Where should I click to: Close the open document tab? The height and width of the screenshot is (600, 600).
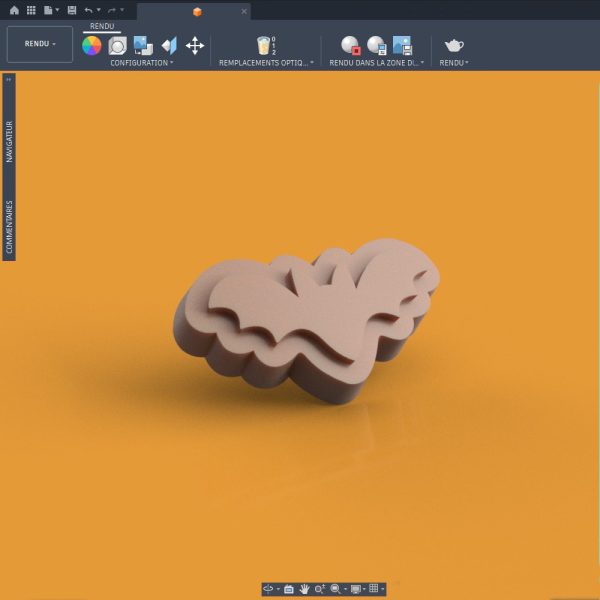[x=244, y=11]
